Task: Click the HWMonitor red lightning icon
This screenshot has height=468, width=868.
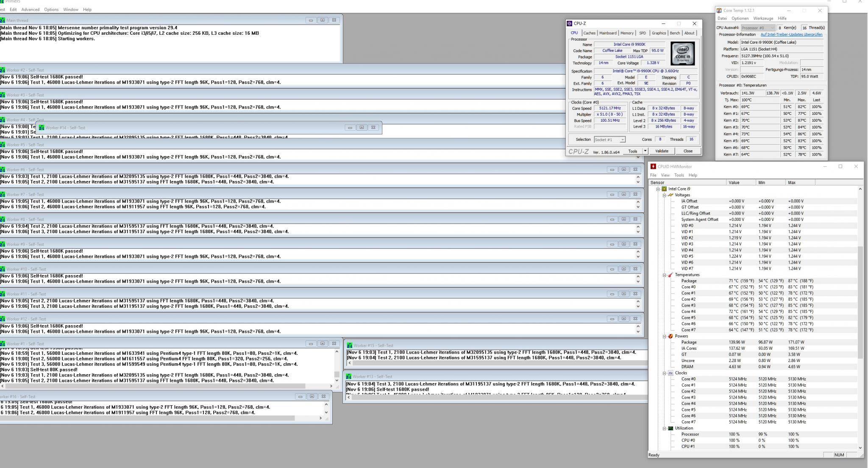Action: coord(653,167)
